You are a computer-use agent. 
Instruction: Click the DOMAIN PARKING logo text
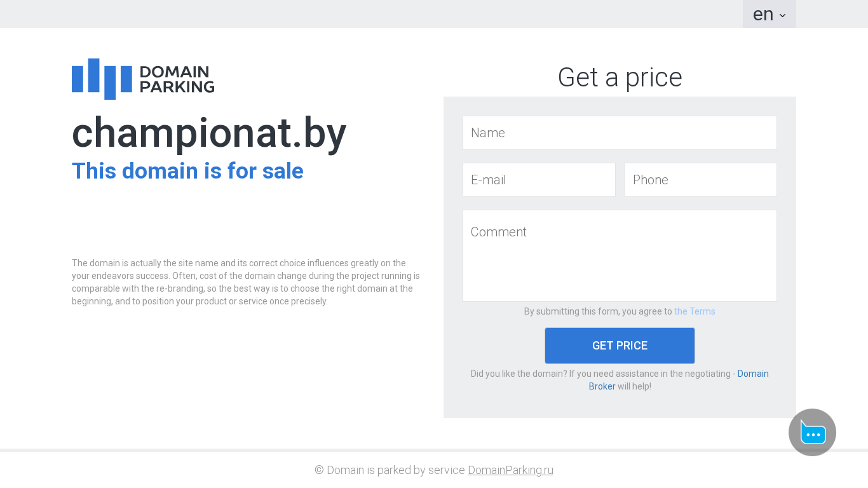coord(177,79)
